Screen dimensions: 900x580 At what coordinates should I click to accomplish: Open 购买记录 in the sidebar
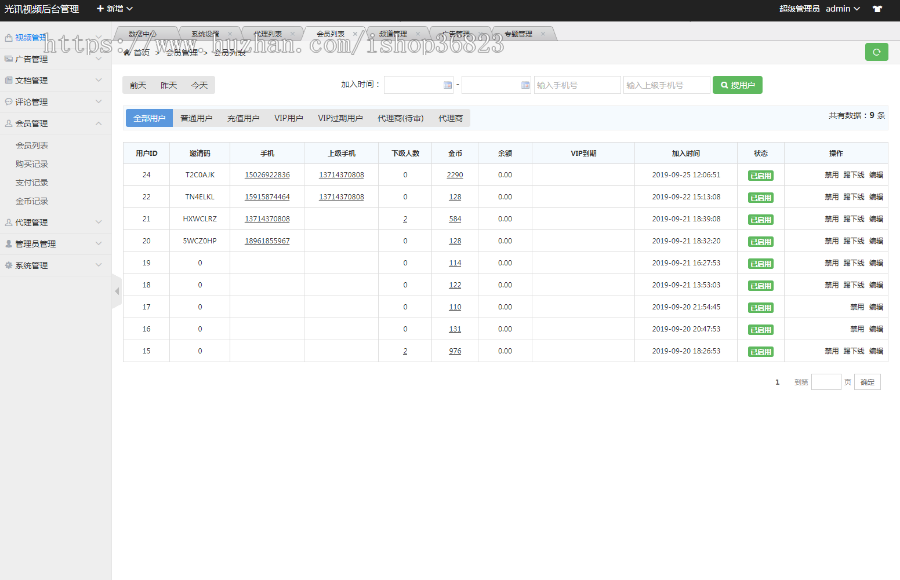click(32, 164)
